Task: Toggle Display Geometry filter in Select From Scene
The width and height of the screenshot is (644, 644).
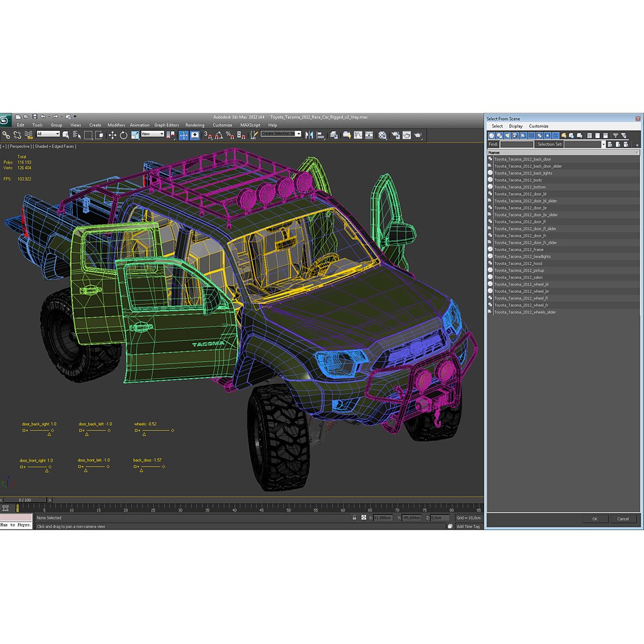Action: 491,135
